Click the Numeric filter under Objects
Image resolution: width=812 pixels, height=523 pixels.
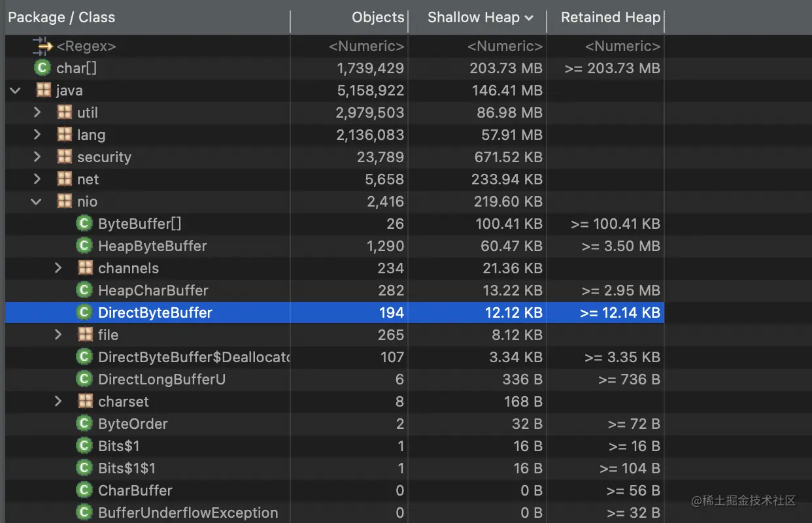[x=366, y=46]
